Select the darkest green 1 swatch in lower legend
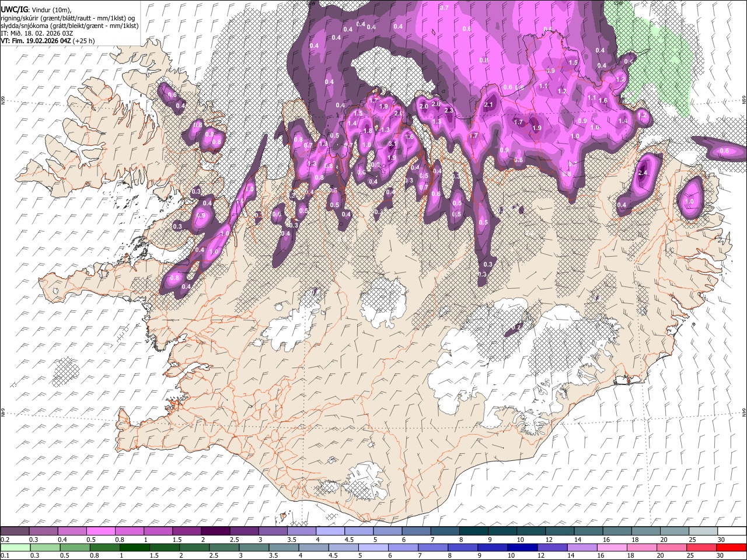 [x=134, y=547]
